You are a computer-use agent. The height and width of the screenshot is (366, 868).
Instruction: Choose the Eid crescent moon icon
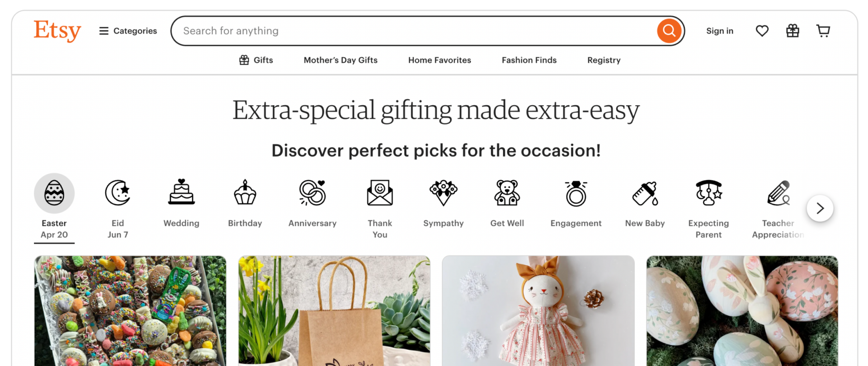point(118,193)
